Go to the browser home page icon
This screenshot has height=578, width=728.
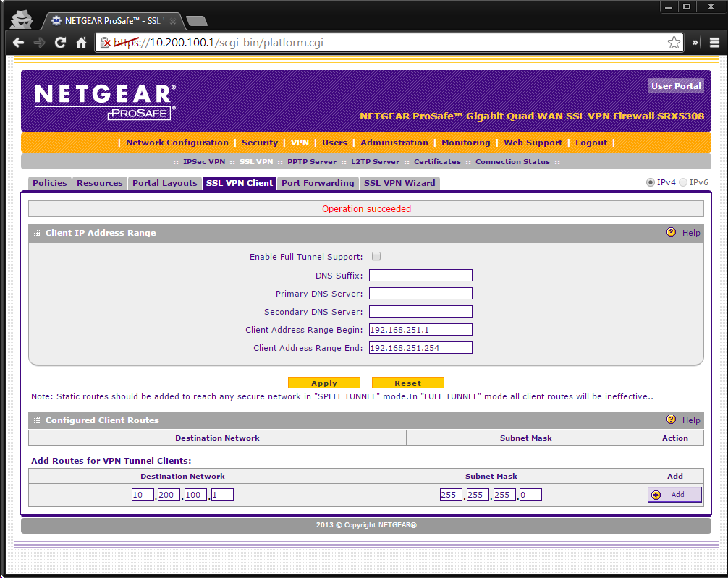[81, 43]
